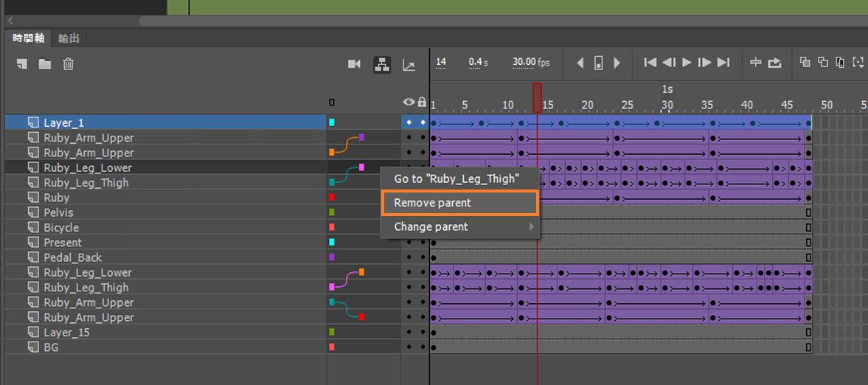Image resolution: width=868 pixels, height=385 pixels.
Task: Insert keyframe using the frame icon
Action: click(x=598, y=63)
